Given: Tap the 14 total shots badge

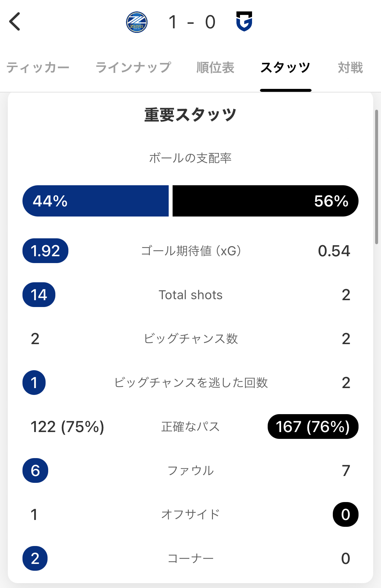Looking at the screenshot, I should (x=39, y=295).
